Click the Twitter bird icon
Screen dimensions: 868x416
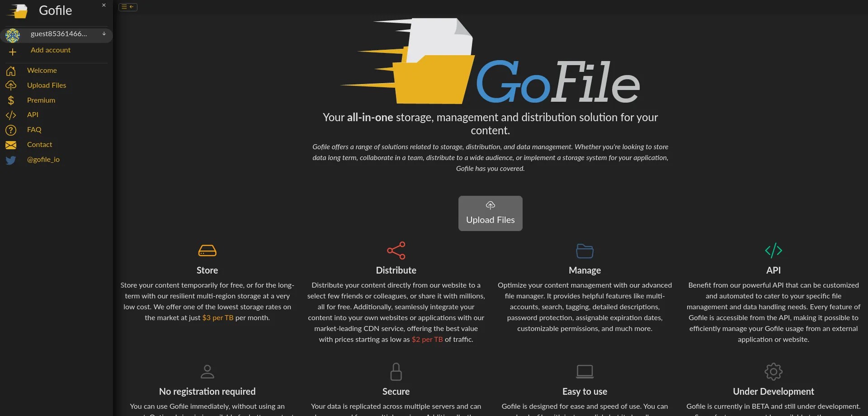10,160
